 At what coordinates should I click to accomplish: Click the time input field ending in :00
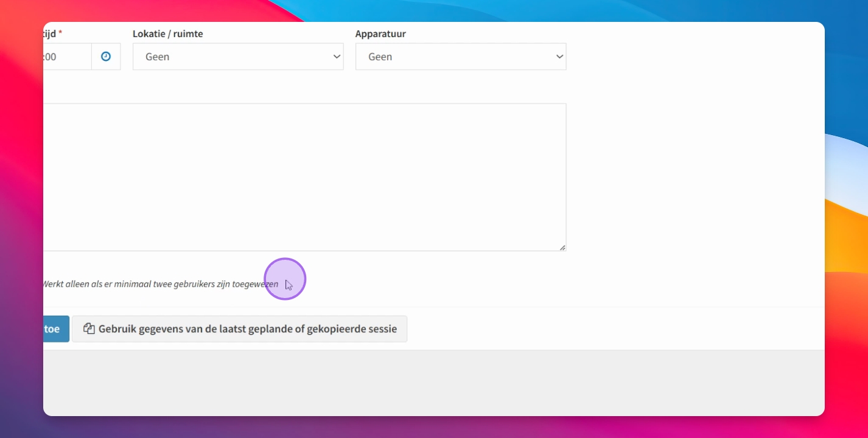click(68, 57)
